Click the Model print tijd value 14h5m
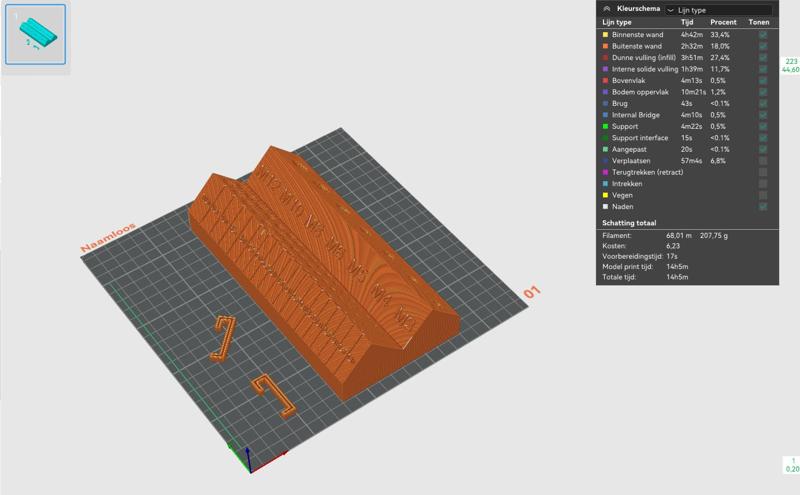This screenshot has width=800, height=495. [677, 266]
